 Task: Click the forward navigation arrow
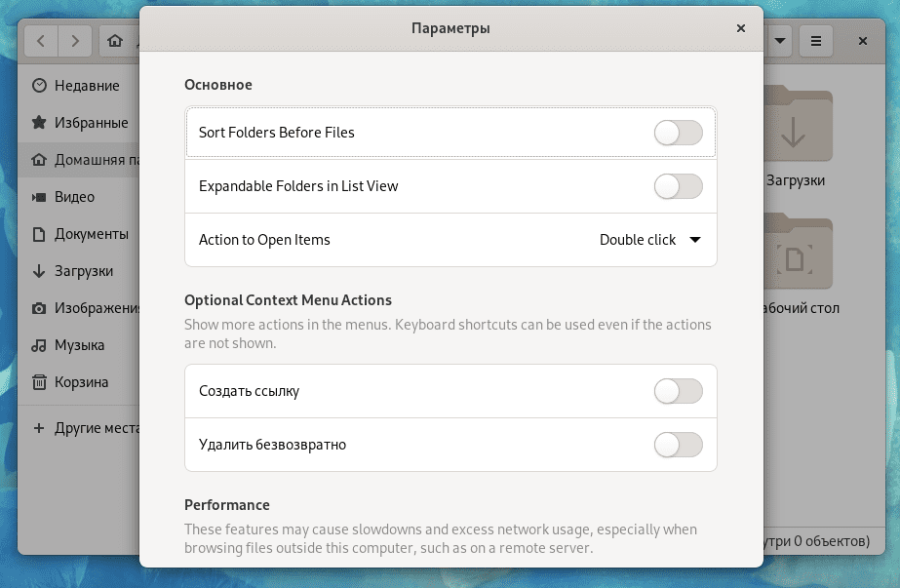(x=75, y=41)
